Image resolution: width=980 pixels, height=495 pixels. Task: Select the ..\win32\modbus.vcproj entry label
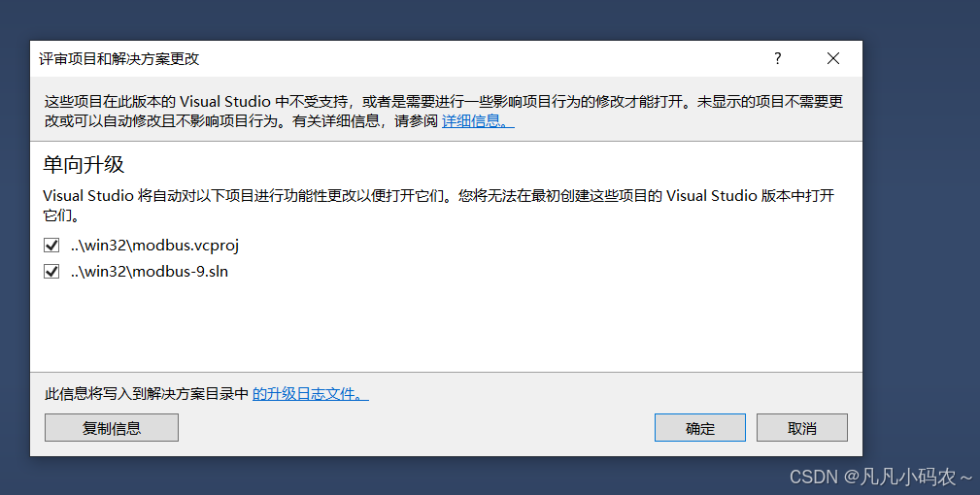[154, 246]
